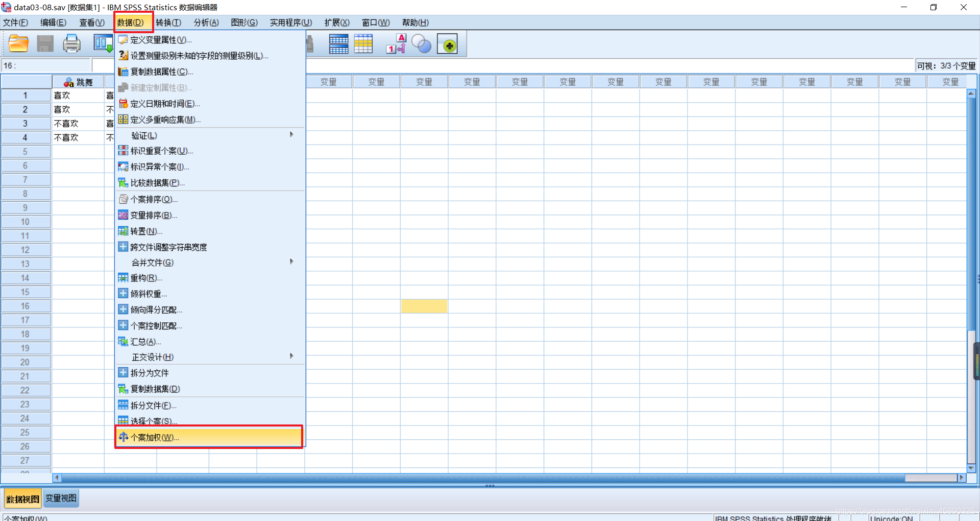Choose 重构(R) menu entry

tap(210, 278)
